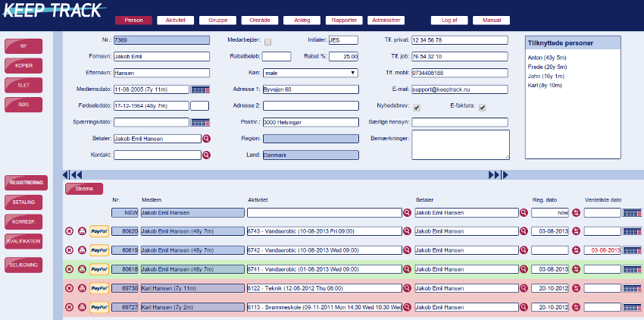
Task: Search payer in NEW registration row
Action: [x=524, y=212]
